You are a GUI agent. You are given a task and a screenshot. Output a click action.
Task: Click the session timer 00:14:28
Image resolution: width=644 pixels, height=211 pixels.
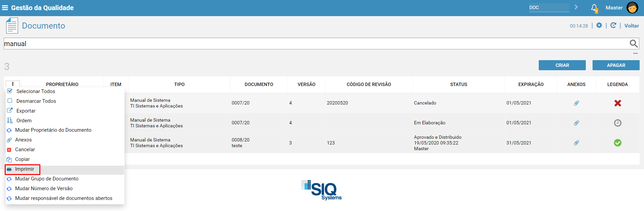(x=579, y=26)
